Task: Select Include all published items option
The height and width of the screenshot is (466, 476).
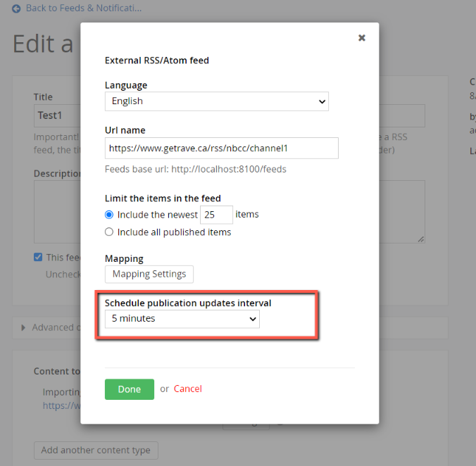Action: pos(109,232)
